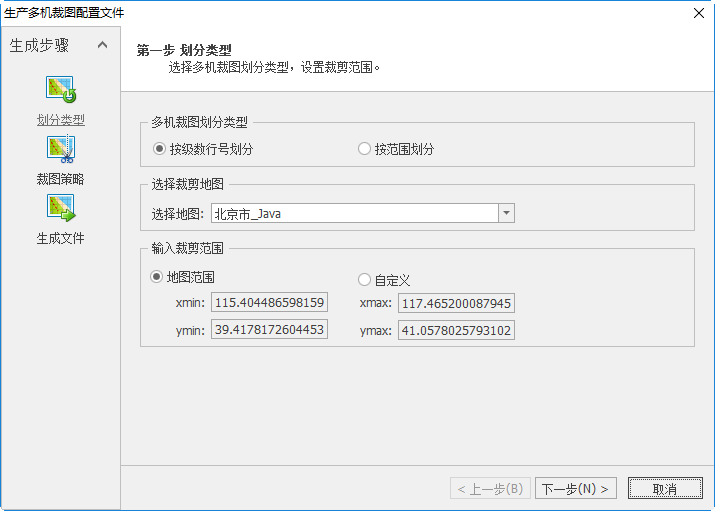Select 按级数行号划分 radio option
Screen dimensions: 715x511
coord(159,149)
